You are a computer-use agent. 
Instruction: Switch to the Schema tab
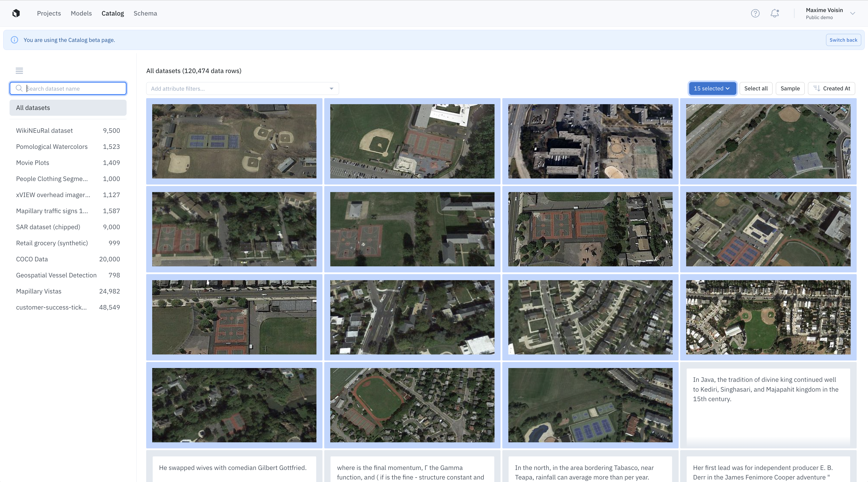tap(145, 13)
